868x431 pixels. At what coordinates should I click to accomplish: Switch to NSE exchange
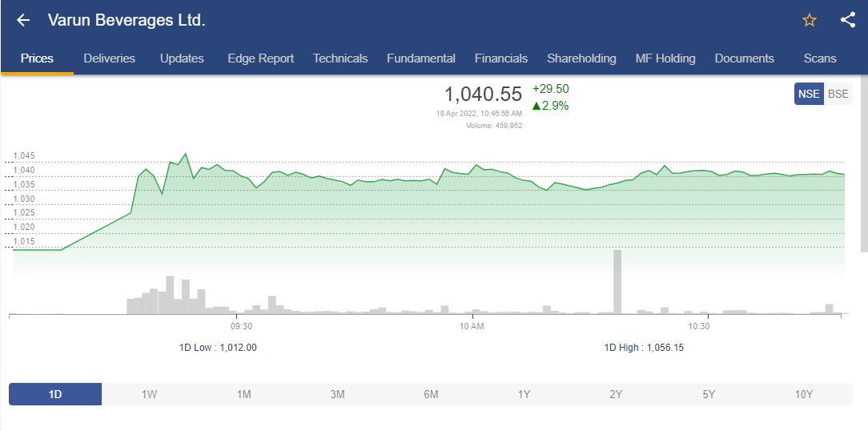point(809,94)
